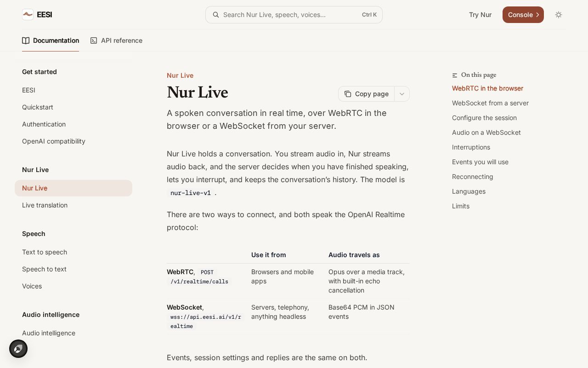Jump to Limits section
This screenshot has height=368, width=588.
click(461, 206)
